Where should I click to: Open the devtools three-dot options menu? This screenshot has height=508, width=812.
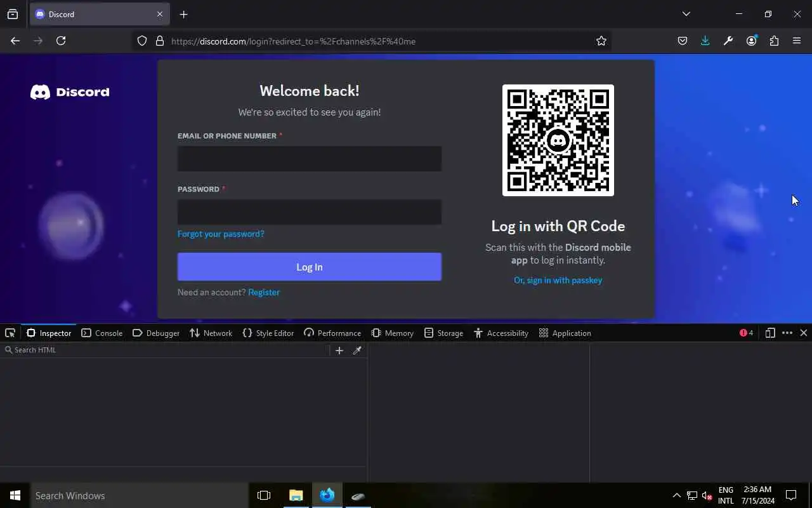[x=787, y=333]
